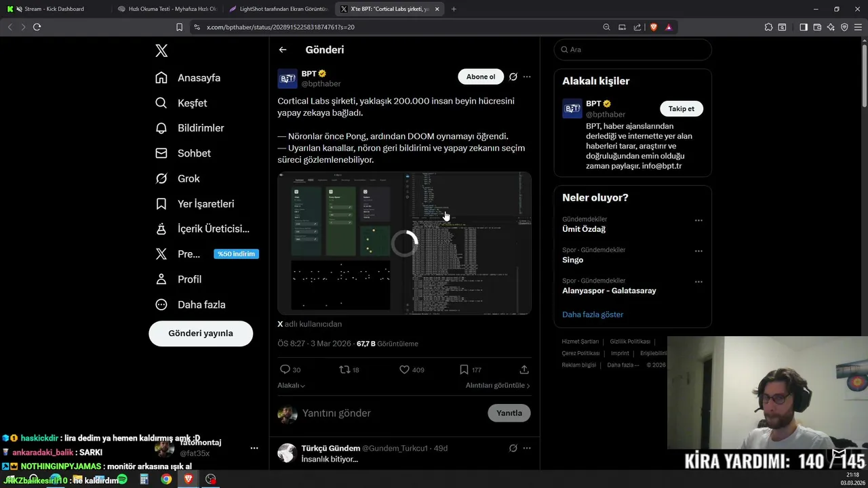This screenshot has height=488, width=868.
Task: Open Grok actions on Türkçü Gündem reply
Action: pos(513,448)
